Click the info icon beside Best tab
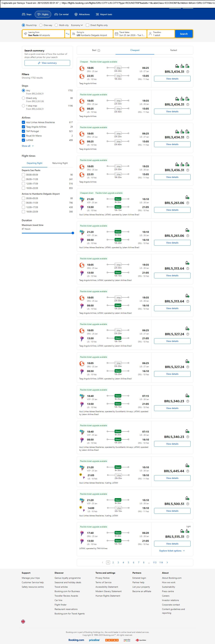The image size is (215, 644). [99, 50]
